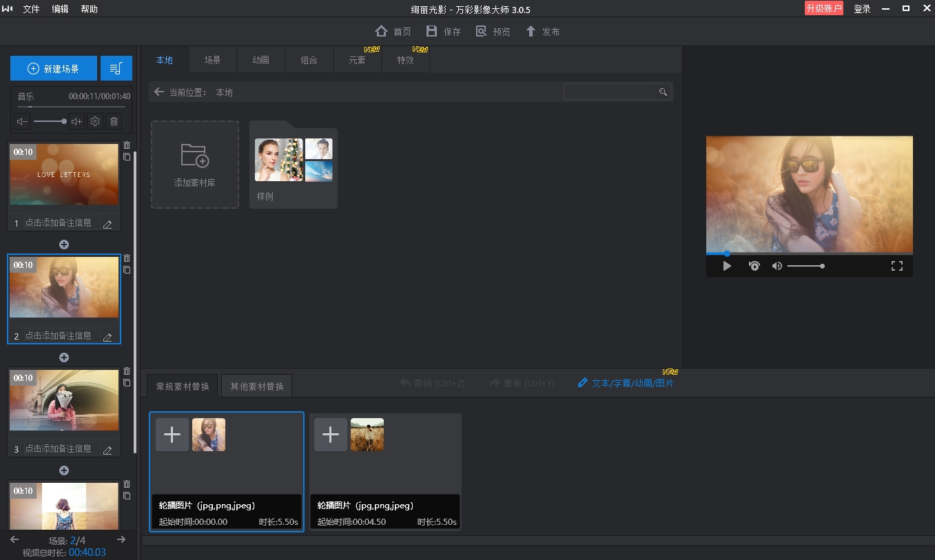Image resolution: width=935 pixels, height=560 pixels.
Task: Duplicate scene 2 with its copy icon
Action: (126, 270)
